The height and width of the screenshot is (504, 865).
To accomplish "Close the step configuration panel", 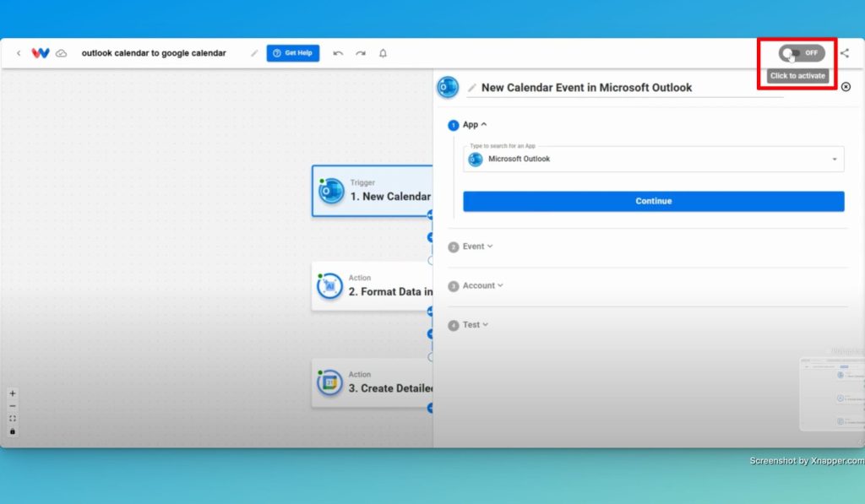I will [846, 87].
